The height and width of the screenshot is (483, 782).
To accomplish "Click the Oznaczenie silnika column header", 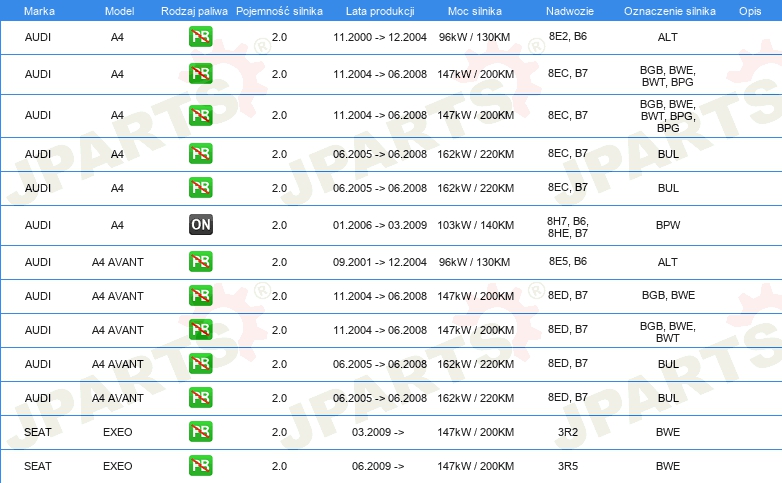I will [669, 11].
